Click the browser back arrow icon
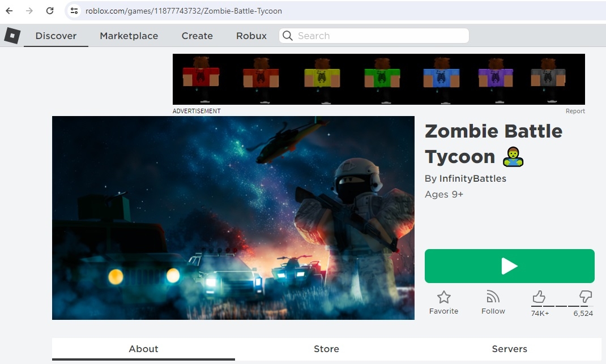The height and width of the screenshot is (364, 606). [x=8, y=10]
